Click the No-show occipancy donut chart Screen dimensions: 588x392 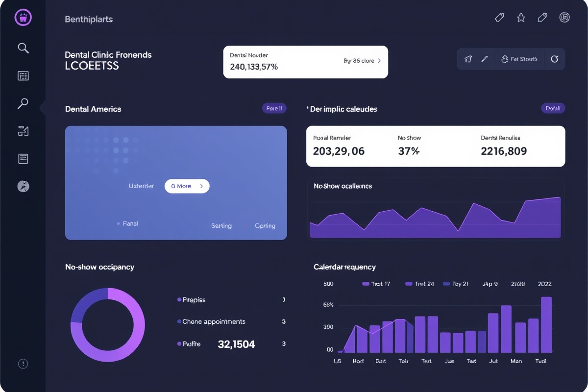108,325
